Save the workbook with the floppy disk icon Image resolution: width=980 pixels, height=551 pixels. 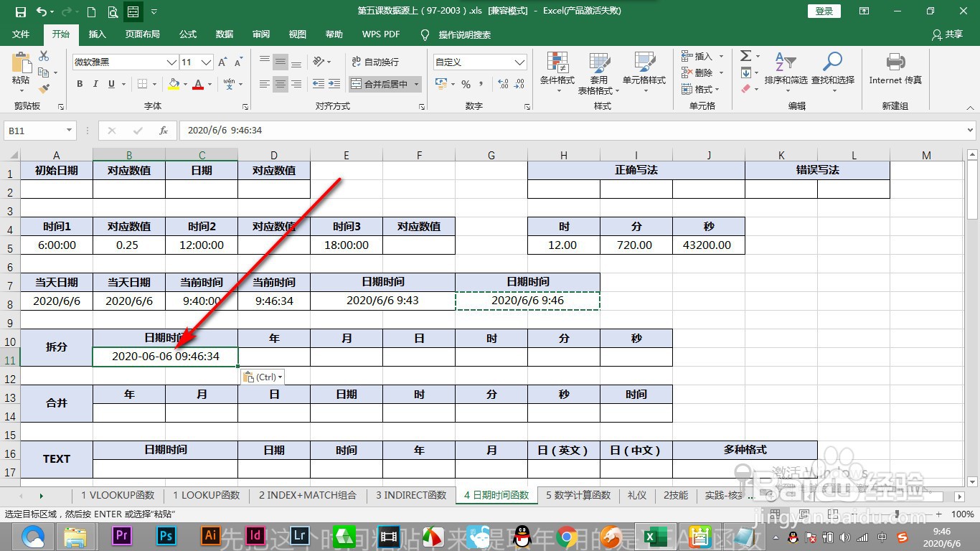(20, 11)
